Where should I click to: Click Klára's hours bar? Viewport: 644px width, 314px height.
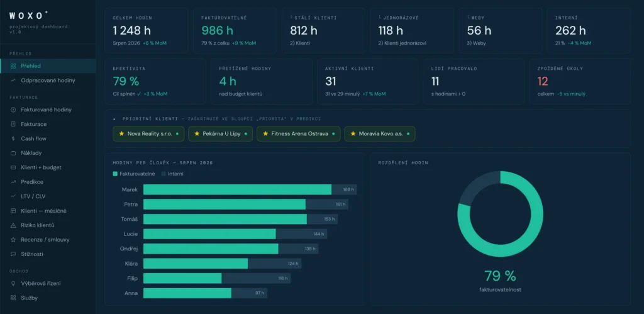(x=222, y=264)
